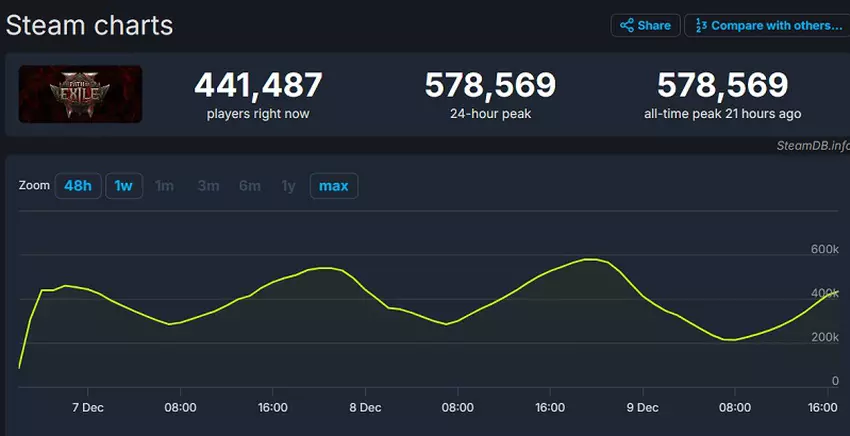Click the Steam charts heading
This screenshot has width=850, height=436.
[90, 25]
